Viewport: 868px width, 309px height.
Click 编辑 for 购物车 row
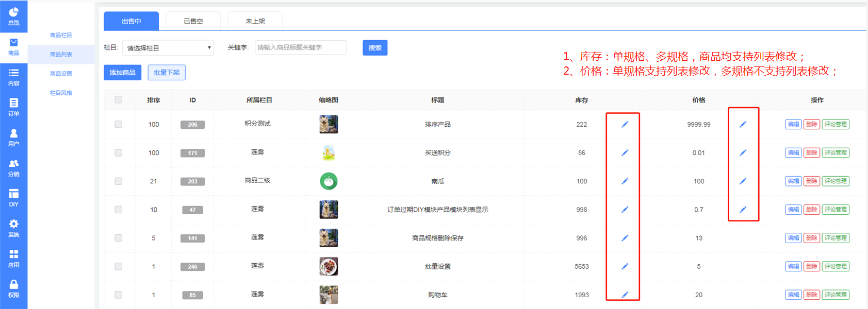(x=793, y=295)
